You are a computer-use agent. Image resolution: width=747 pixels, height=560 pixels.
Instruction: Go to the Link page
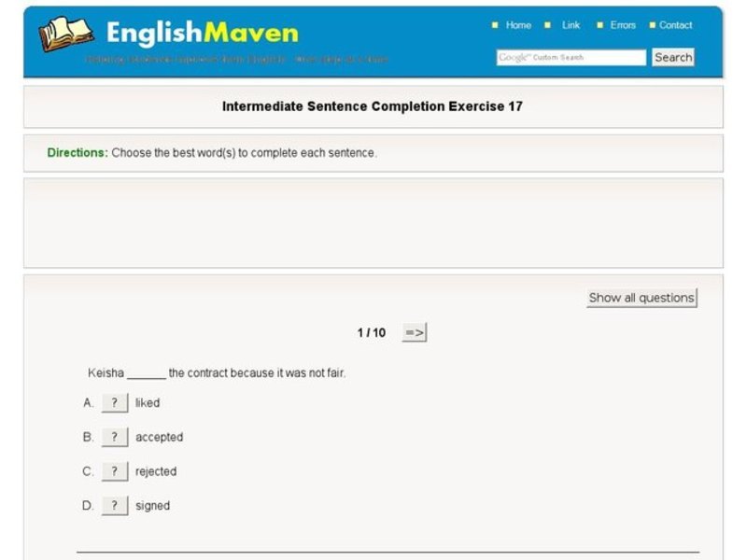(570, 25)
